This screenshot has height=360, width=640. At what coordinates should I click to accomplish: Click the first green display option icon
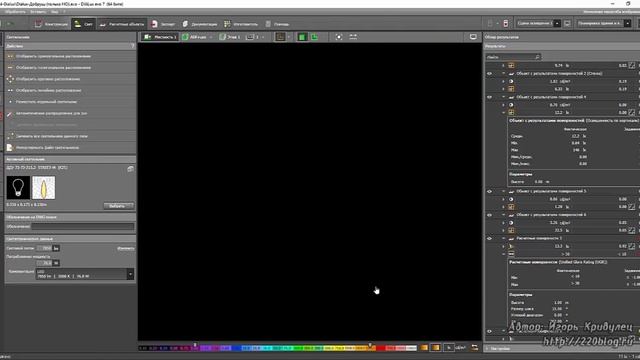pyautogui.click(x=302, y=37)
